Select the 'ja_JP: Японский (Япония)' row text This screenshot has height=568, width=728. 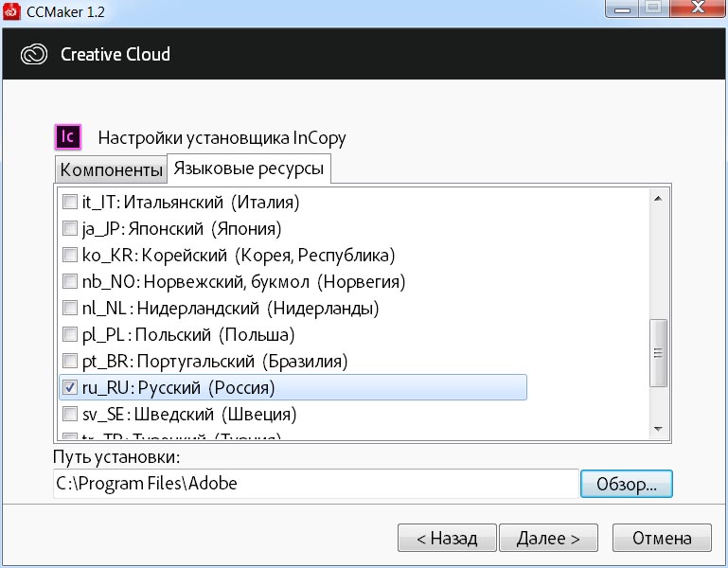point(182,228)
